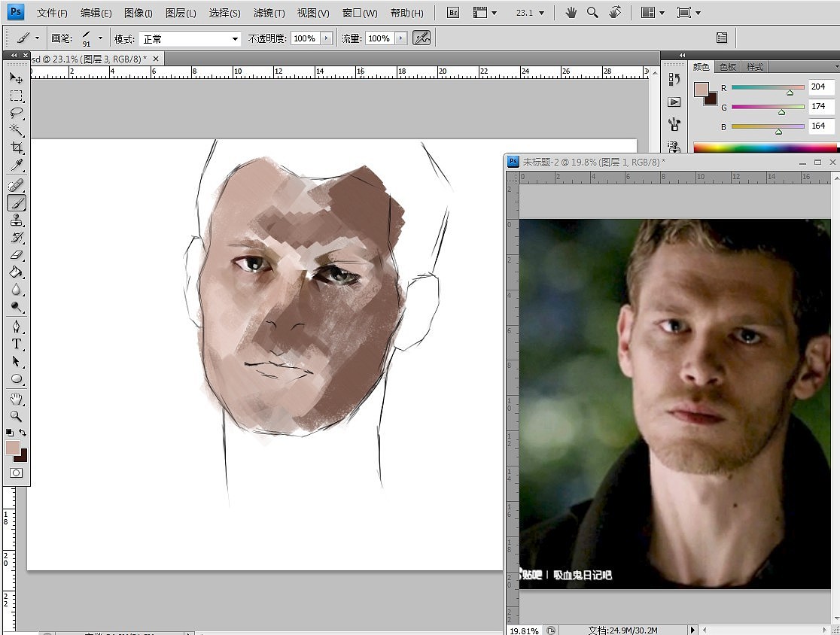Select the Magic Wand tool
This screenshot has height=635, width=840.
16,129
